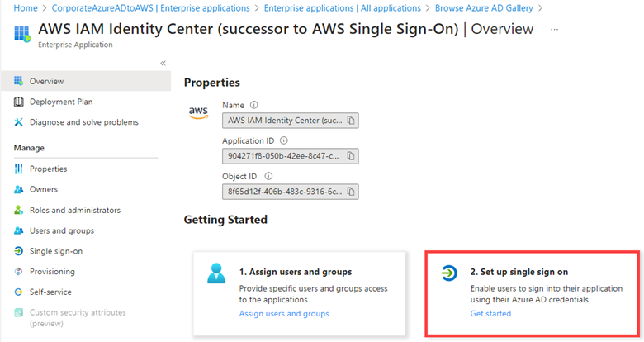Go to Home in the breadcrumb
The image size is (644, 342).
pyautogui.click(x=26, y=8)
